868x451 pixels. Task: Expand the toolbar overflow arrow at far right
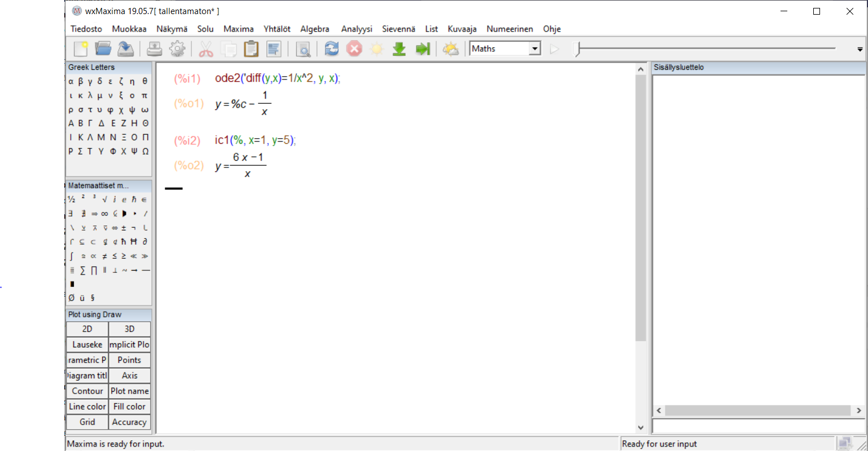(x=860, y=50)
